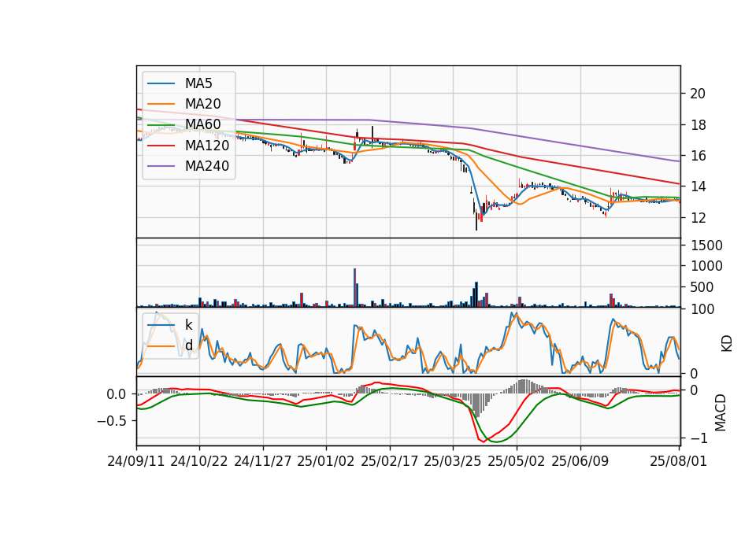Screen dimensions: 756x543
Task: Click the tallest volume bar near 25/01
Action: 355,288
